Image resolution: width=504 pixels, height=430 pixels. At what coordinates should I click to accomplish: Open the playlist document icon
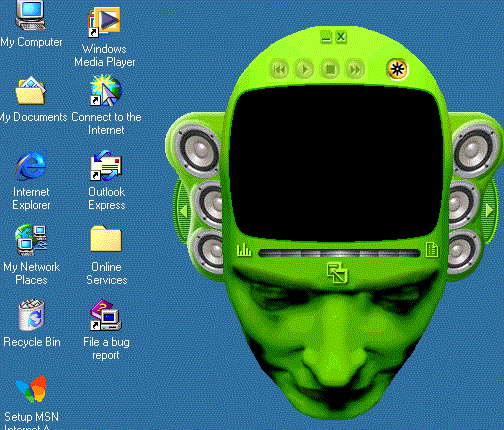(x=432, y=250)
